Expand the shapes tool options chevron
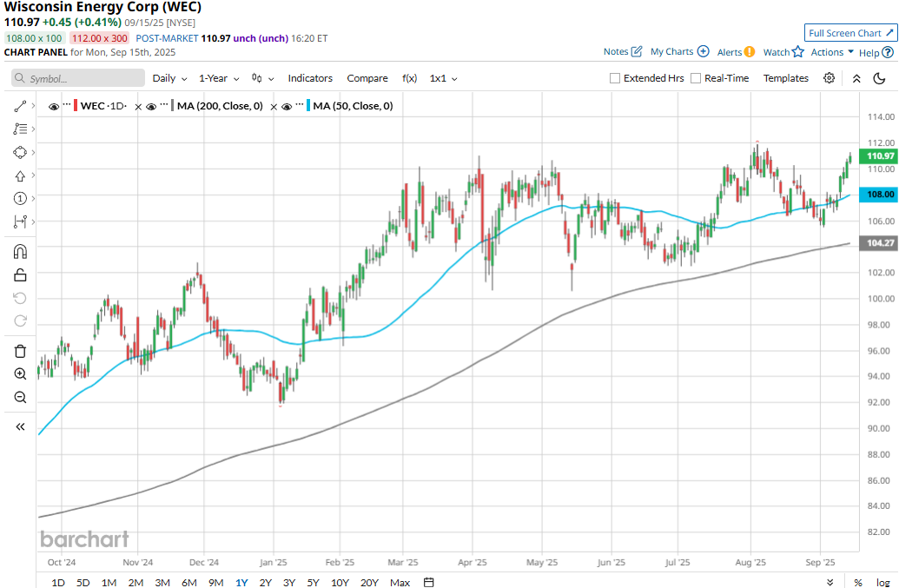 point(33,153)
